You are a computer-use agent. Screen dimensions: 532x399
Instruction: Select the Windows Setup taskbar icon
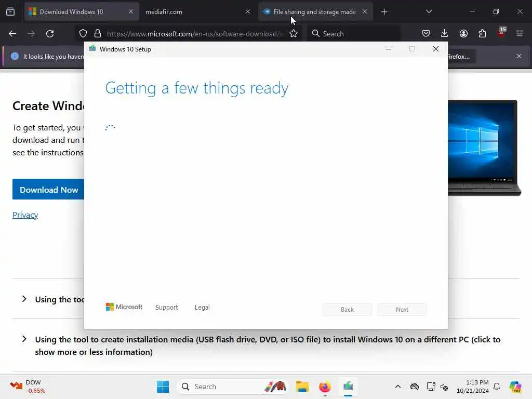coord(348,387)
